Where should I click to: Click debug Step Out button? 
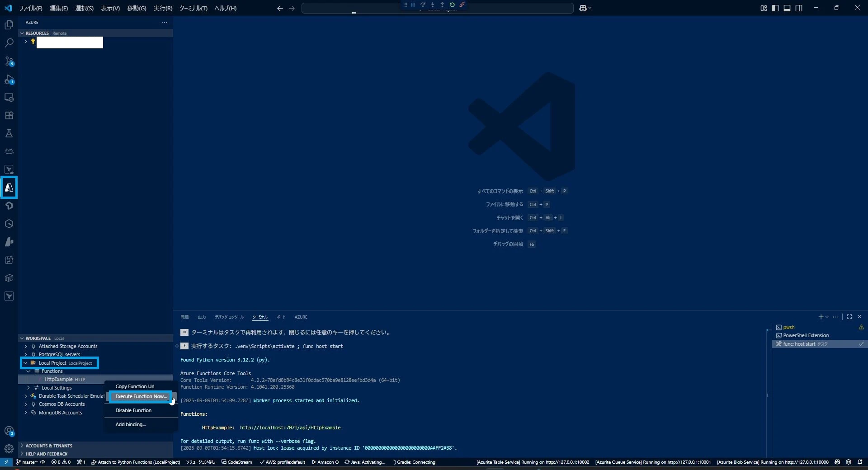pyautogui.click(x=442, y=5)
